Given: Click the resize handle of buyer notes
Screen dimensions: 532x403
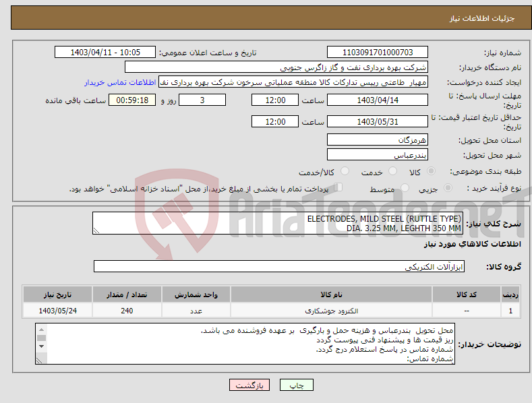Looking at the screenshot, I should 39,361.
